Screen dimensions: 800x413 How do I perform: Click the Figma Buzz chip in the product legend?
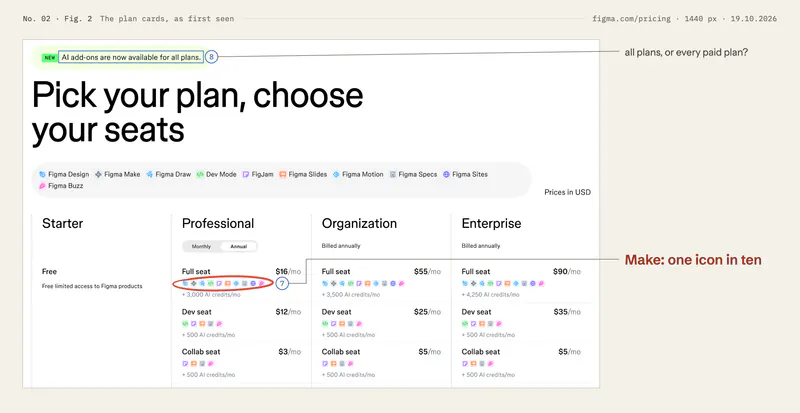pos(61,186)
